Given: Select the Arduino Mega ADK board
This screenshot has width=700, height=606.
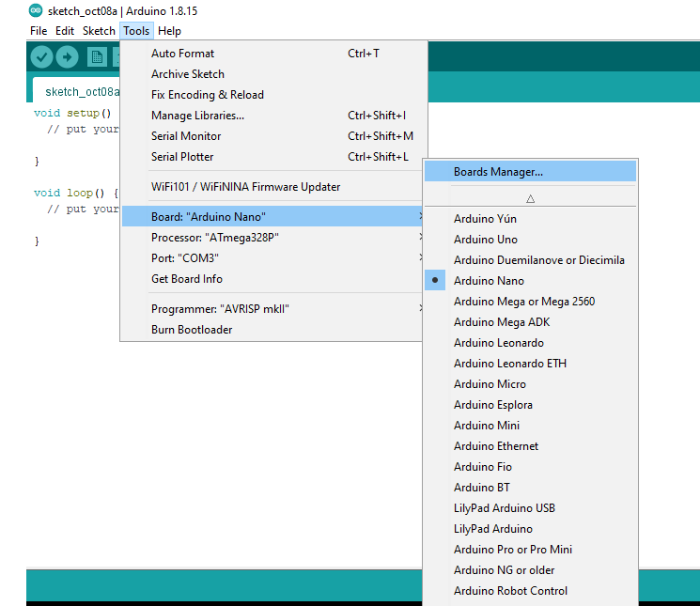Looking at the screenshot, I should coord(530,321).
